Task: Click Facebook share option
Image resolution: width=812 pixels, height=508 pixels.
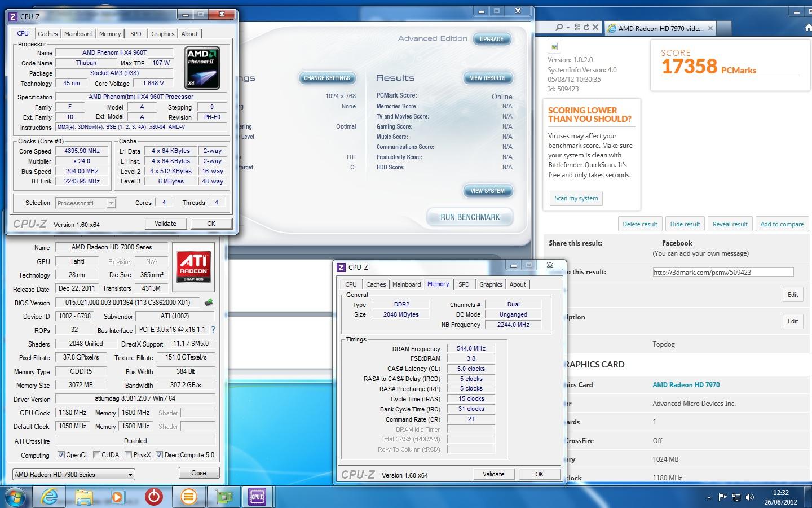Action: coord(677,243)
